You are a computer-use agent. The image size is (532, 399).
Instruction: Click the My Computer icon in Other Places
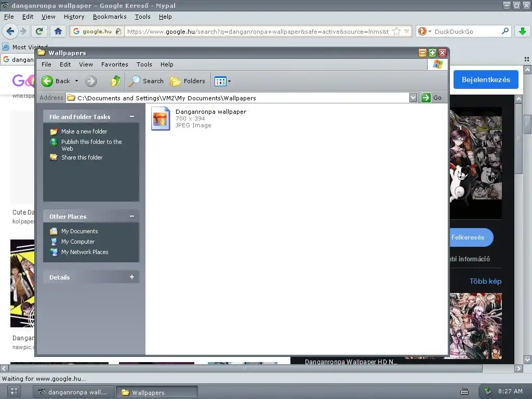tap(54, 242)
